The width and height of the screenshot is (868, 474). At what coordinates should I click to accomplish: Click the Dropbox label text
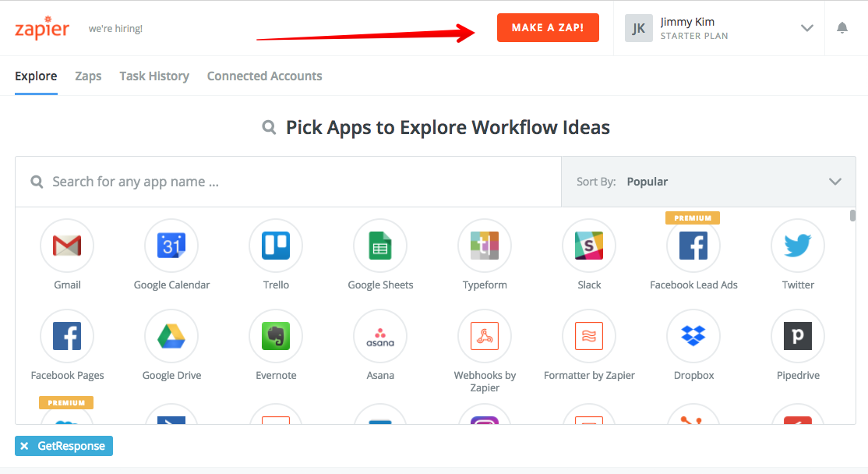[693, 376]
